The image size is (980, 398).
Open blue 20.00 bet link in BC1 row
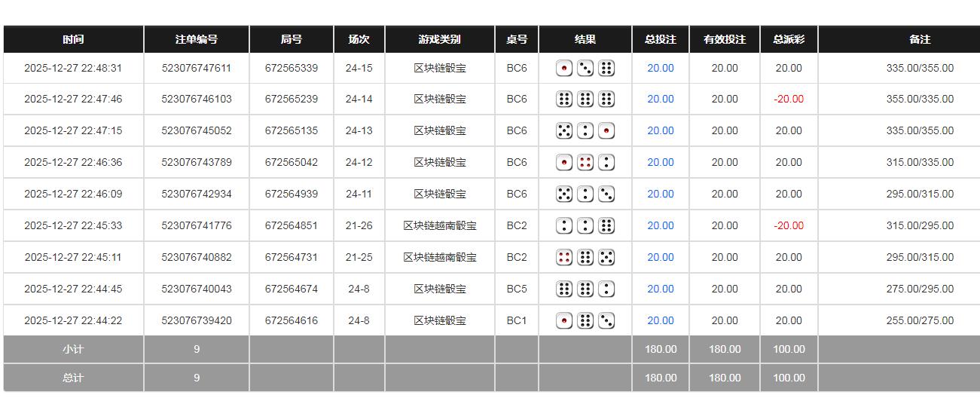click(661, 320)
